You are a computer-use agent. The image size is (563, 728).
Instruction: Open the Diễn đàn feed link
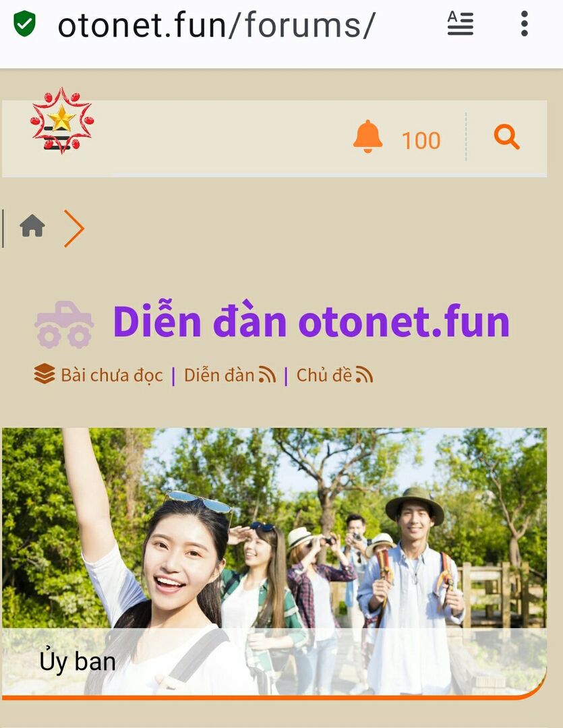pyautogui.click(x=219, y=375)
